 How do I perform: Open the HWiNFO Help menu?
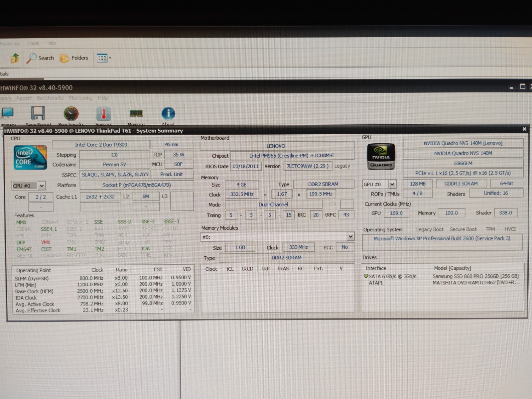point(103,98)
